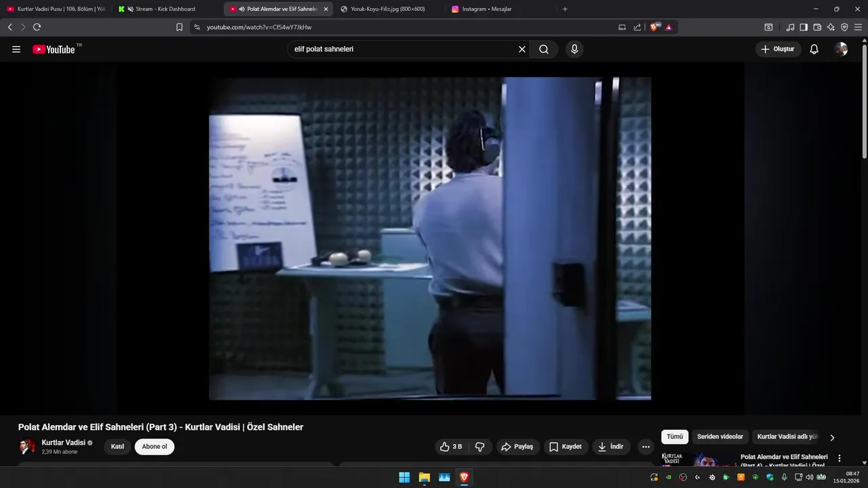
Task: Click the İndir download button
Action: pos(611,447)
